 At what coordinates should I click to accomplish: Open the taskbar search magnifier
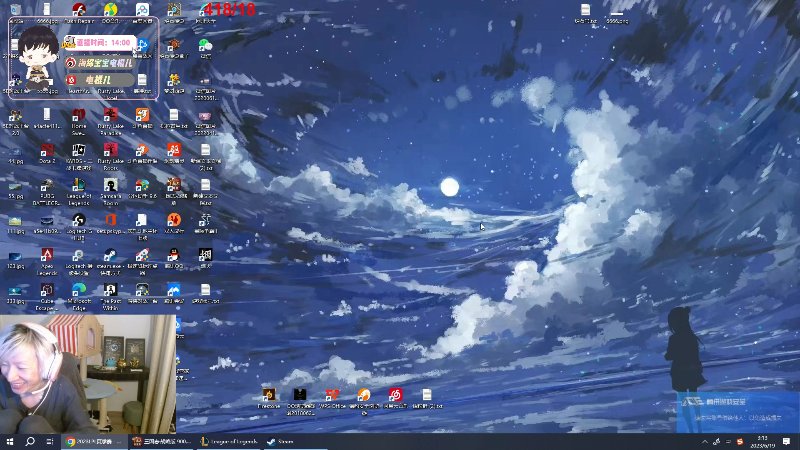coord(30,441)
